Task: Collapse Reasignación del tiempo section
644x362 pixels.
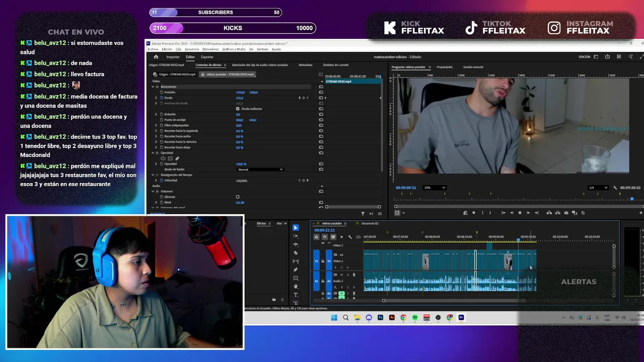Action: click(153, 175)
